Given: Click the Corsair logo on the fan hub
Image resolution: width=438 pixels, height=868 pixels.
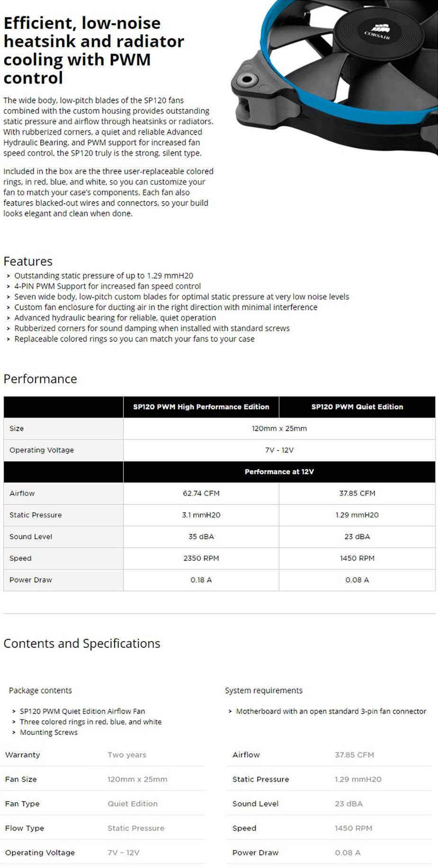Looking at the screenshot, I should (x=377, y=32).
